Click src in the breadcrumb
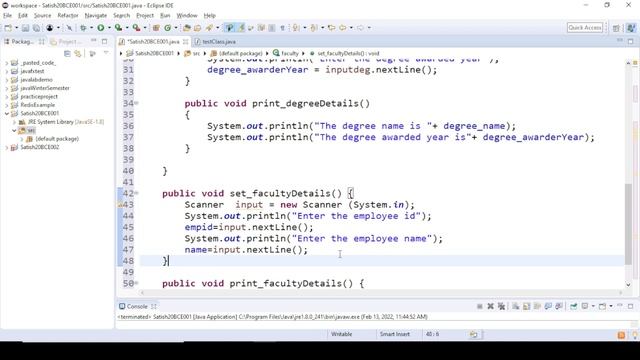The width and height of the screenshot is (640, 360). tap(192, 53)
